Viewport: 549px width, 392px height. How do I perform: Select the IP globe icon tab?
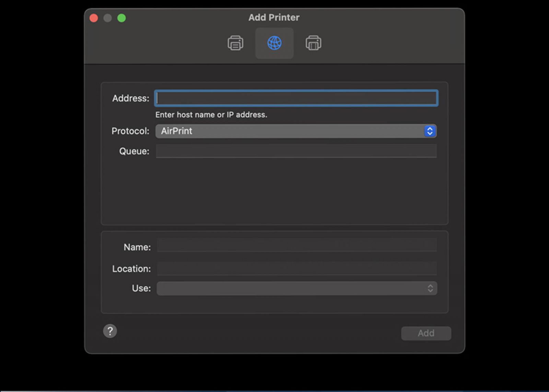point(274,43)
